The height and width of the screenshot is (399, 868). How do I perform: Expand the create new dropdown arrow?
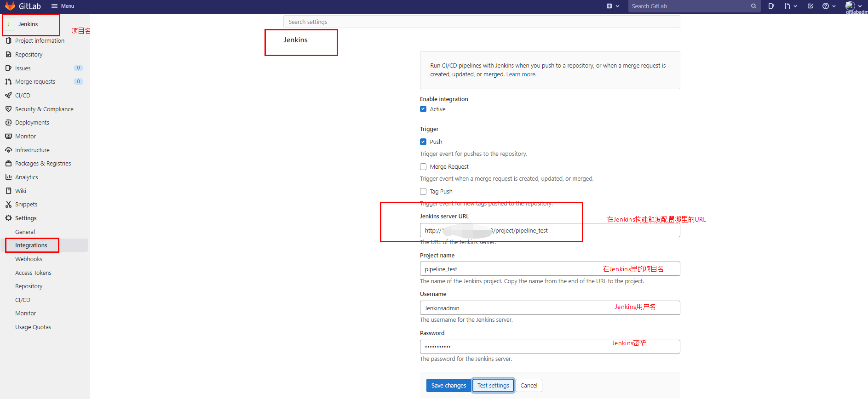tap(617, 6)
